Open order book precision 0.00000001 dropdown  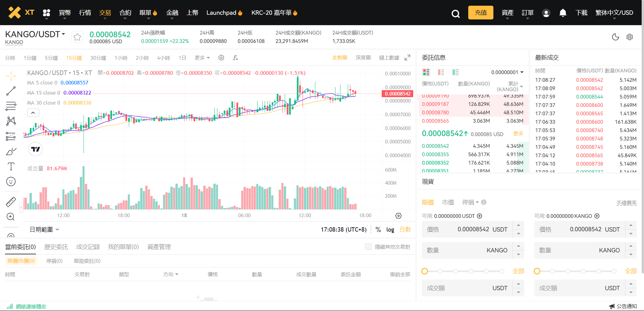pos(507,72)
